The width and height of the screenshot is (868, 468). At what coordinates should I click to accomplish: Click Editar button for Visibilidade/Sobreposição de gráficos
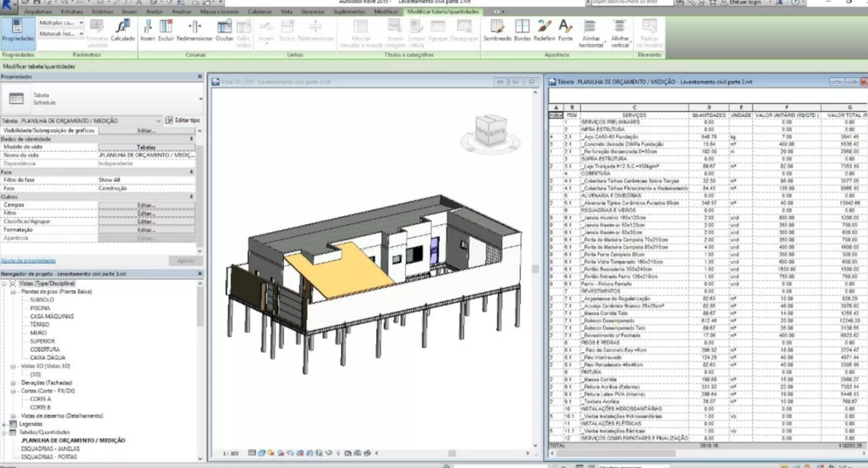[146, 131]
